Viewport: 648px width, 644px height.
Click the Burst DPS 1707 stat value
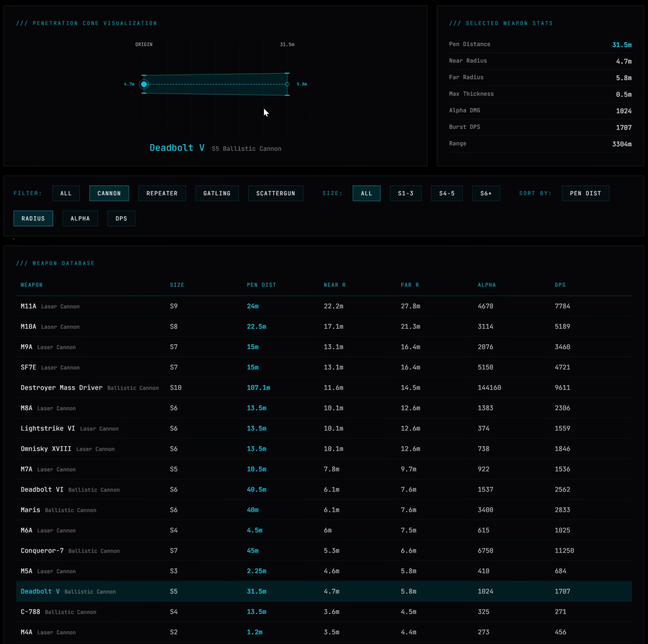(x=624, y=128)
